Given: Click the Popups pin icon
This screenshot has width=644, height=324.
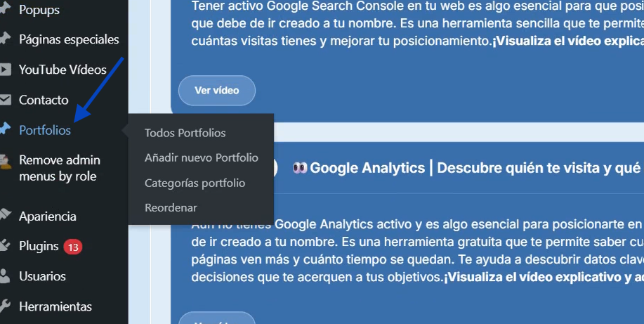Looking at the screenshot, I should coord(5,10).
